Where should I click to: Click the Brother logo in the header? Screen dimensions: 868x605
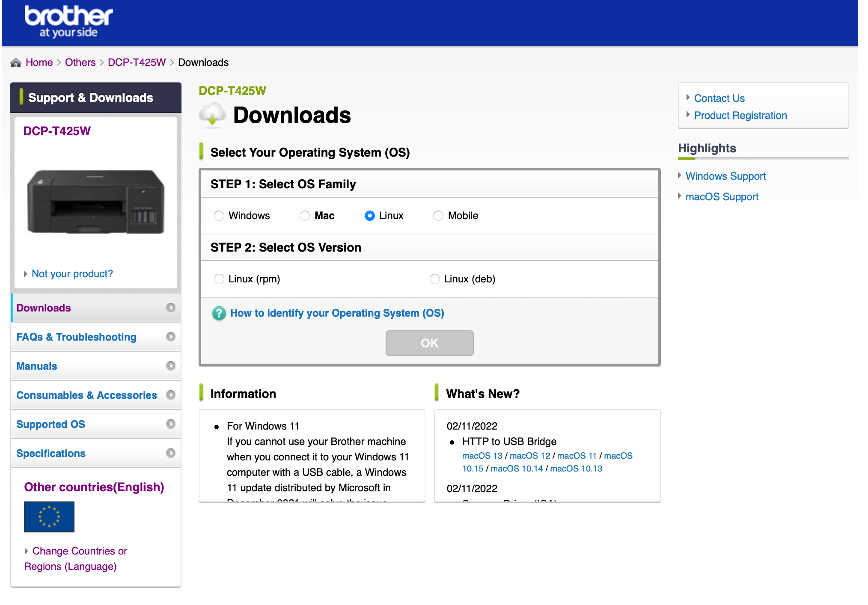68,21
